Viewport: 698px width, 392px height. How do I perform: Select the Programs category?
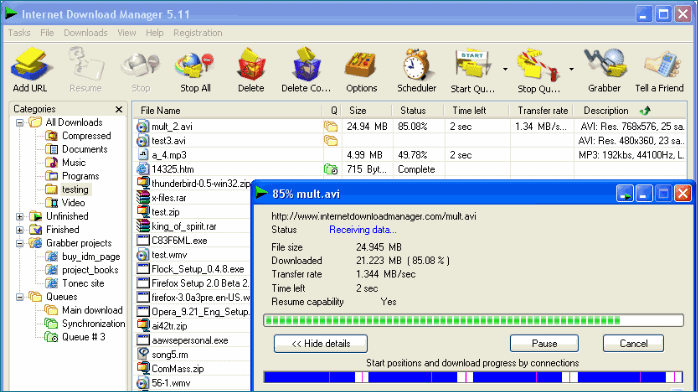(73, 176)
